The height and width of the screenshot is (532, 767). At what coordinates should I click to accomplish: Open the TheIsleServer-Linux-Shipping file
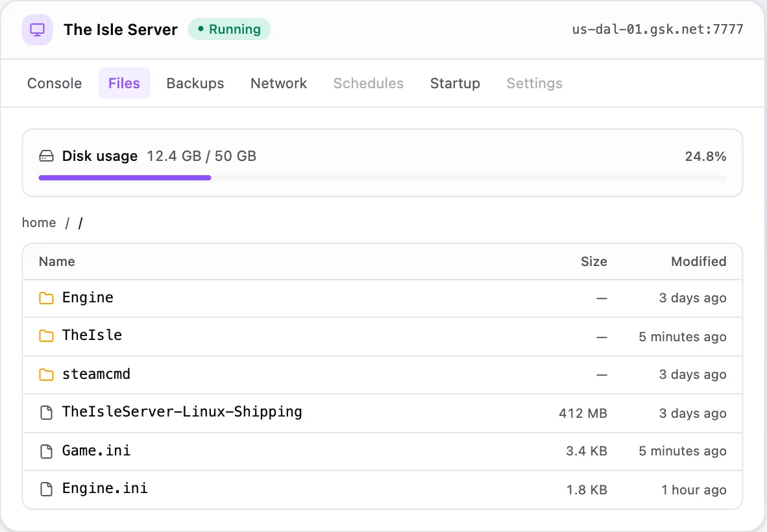click(182, 412)
